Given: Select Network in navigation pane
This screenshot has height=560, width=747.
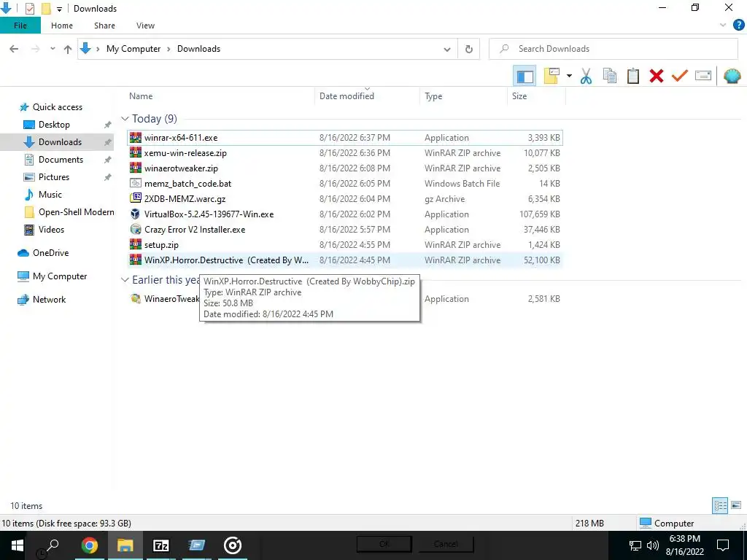Looking at the screenshot, I should (x=49, y=300).
